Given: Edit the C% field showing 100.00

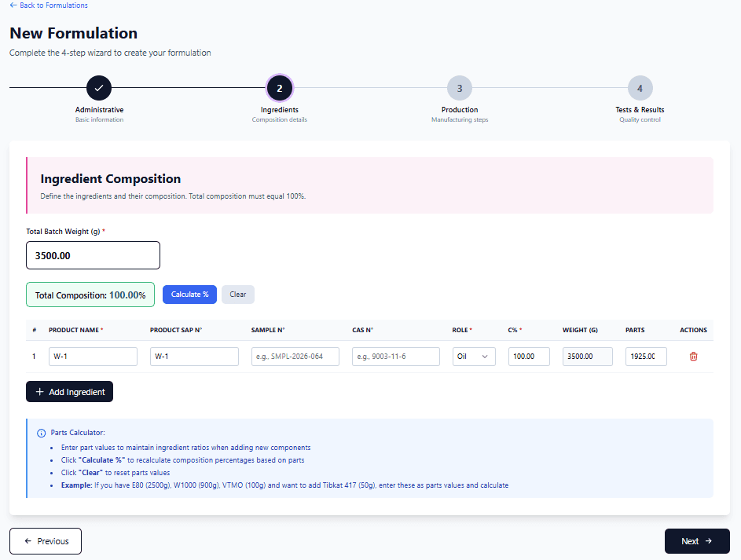Looking at the screenshot, I should [529, 357].
